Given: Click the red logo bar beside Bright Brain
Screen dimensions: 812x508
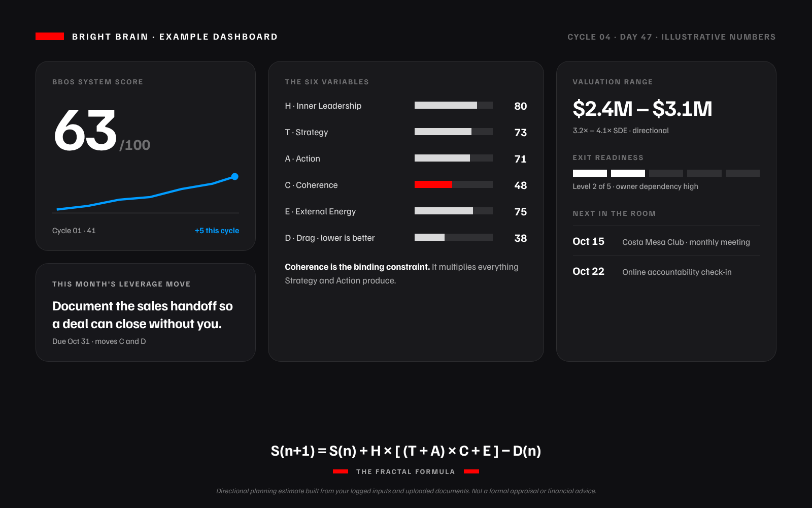Looking at the screenshot, I should [x=50, y=37].
